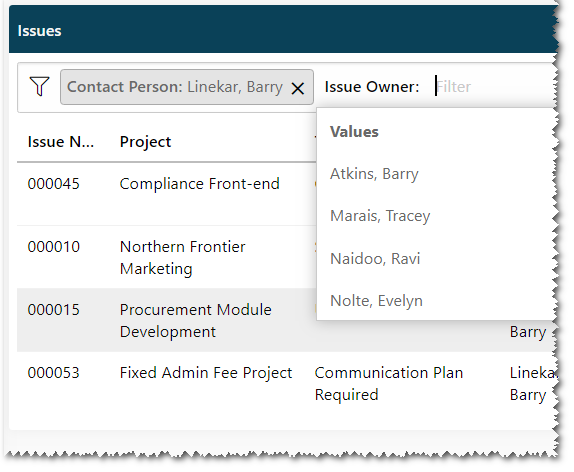The height and width of the screenshot is (472, 574).
Task: Click Fixed Admin Fee Project cell
Action: pos(206,373)
